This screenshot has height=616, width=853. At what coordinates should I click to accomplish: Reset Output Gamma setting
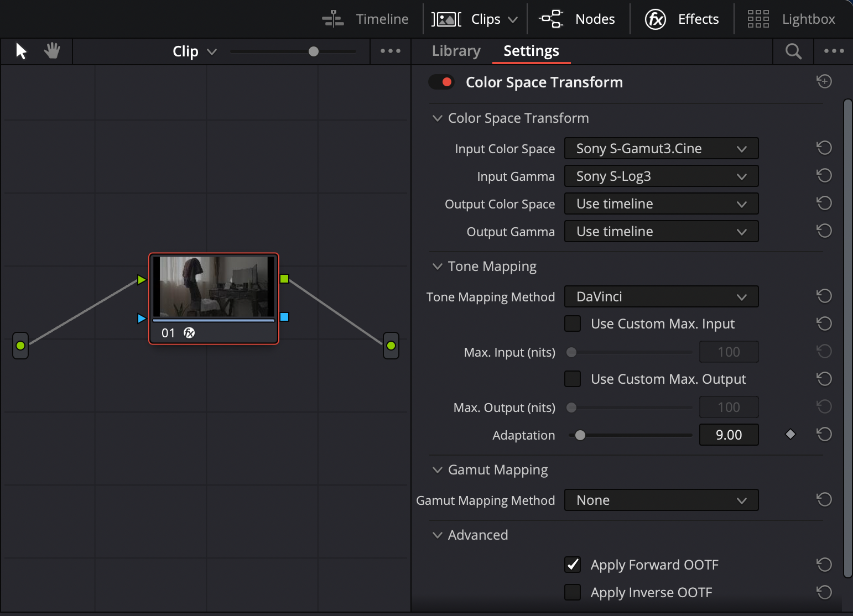tap(824, 231)
